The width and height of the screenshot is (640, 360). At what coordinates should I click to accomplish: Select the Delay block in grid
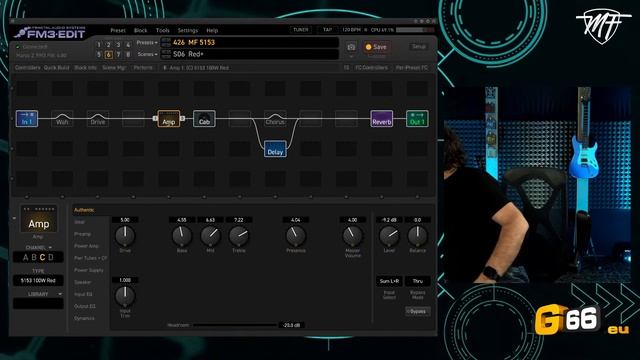click(275, 149)
